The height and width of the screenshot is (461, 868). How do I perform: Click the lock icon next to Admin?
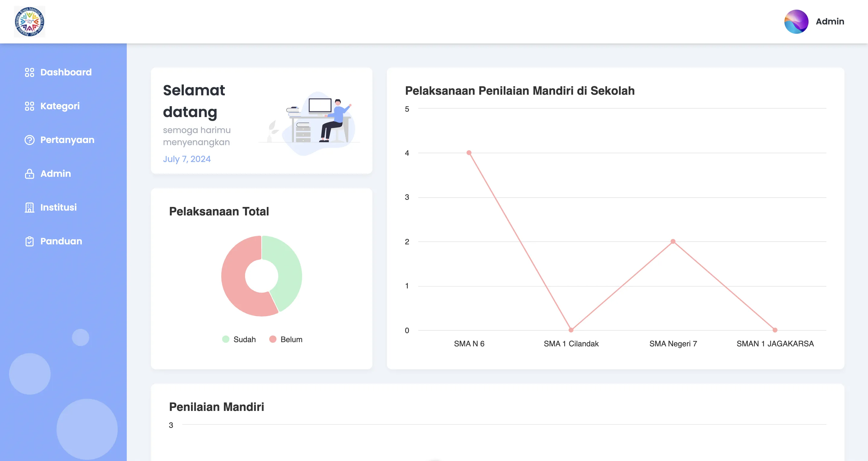pyautogui.click(x=30, y=173)
